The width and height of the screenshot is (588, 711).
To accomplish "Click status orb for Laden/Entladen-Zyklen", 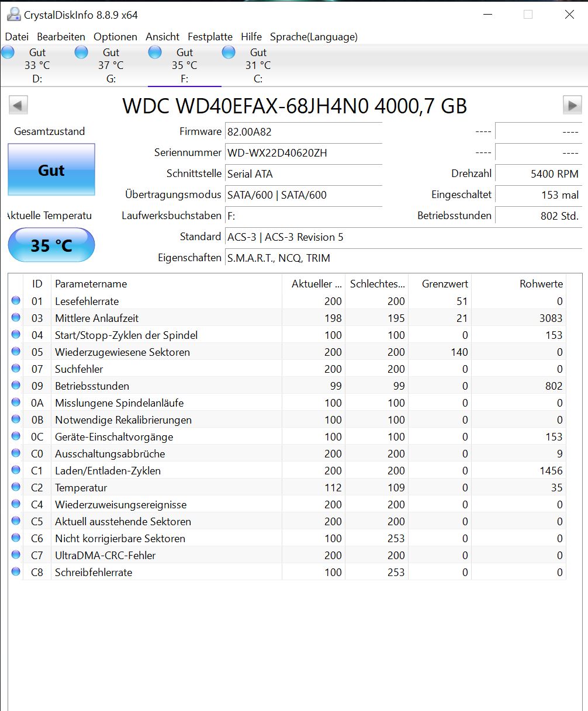I will 16,470.
